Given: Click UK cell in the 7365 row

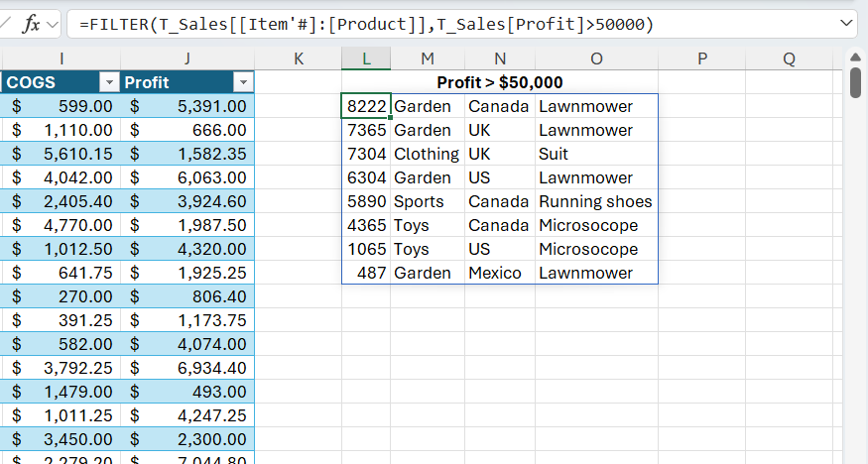Looking at the screenshot, I should coord(500,130).
